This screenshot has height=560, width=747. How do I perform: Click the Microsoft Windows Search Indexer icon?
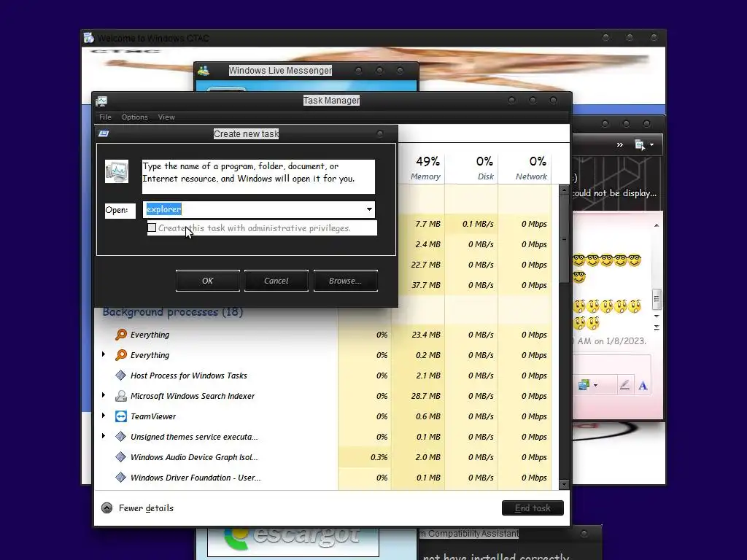coord(121,396)
